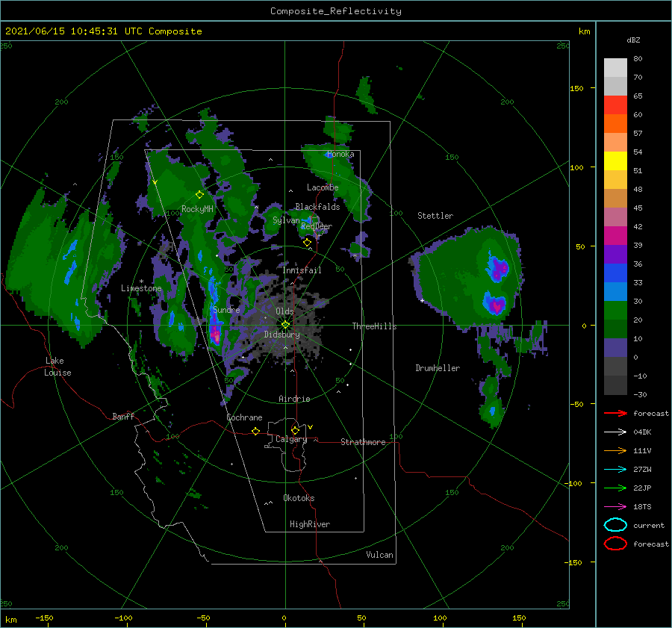Pick the purple 39 dBZ color swatch
672x628 pixels.
615,254
